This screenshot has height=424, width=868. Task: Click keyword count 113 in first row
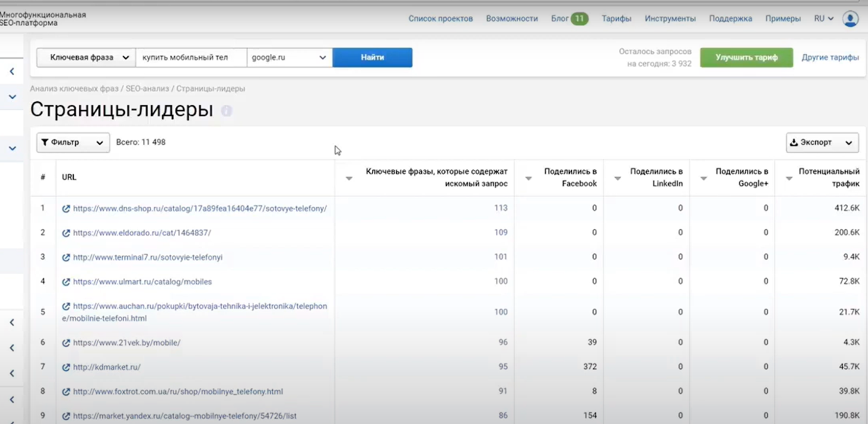[x=501, y=208]
